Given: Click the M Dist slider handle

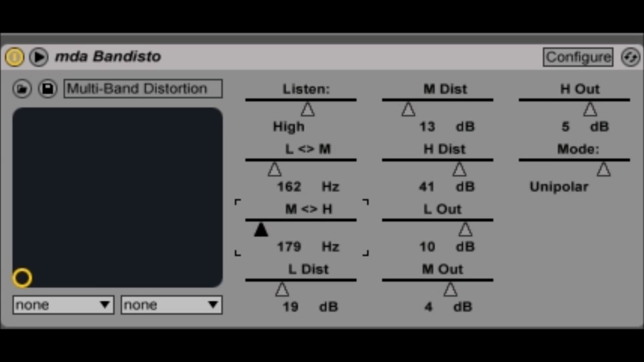Looking at the screenshot, I should point(408,109).
